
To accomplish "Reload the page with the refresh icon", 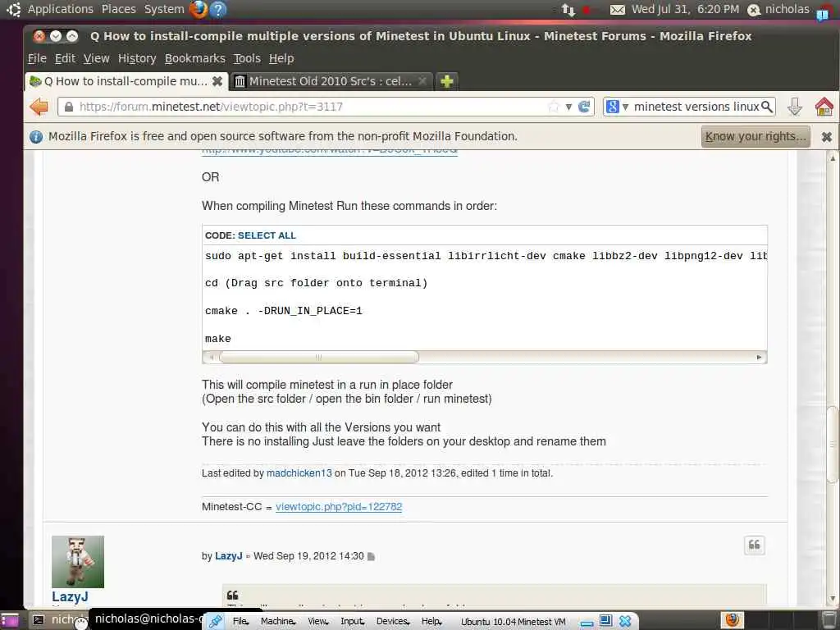I will [x=584, y=107].
